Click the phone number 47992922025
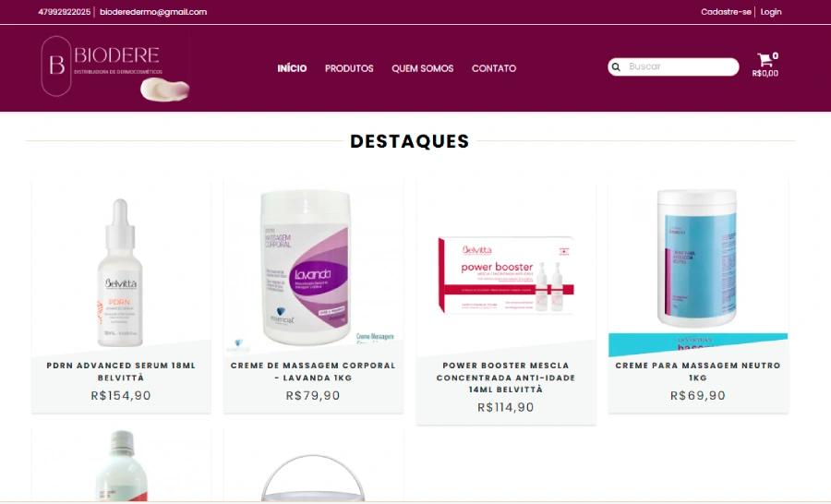Image resolution: width=831 pixels, height=504 pixels. (x=64, y=12)
